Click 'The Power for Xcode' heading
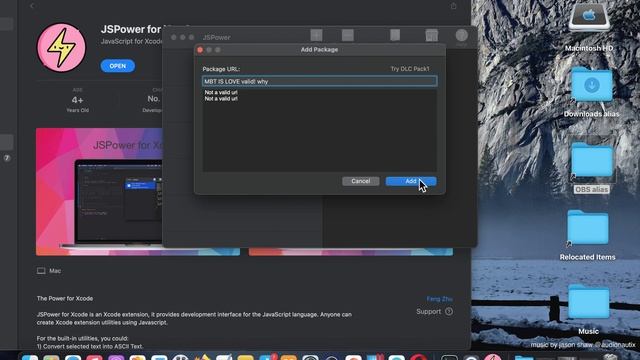Image resolution: width=640 pixels, height=360 pixels. click(x=64, y=298)
